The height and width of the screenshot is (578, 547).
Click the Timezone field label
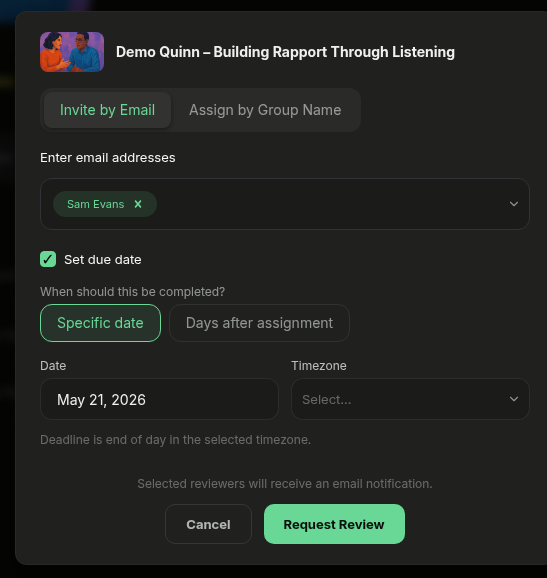[319, 366]
